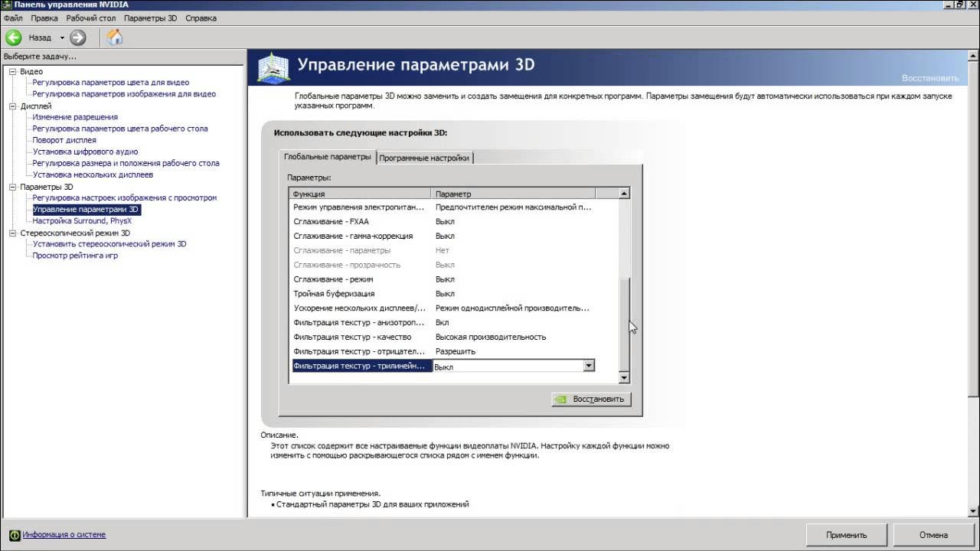The width and height of the screenshot is (980, 551).
Task: Click the green Back arrow icon
Action: click(13, 37)
